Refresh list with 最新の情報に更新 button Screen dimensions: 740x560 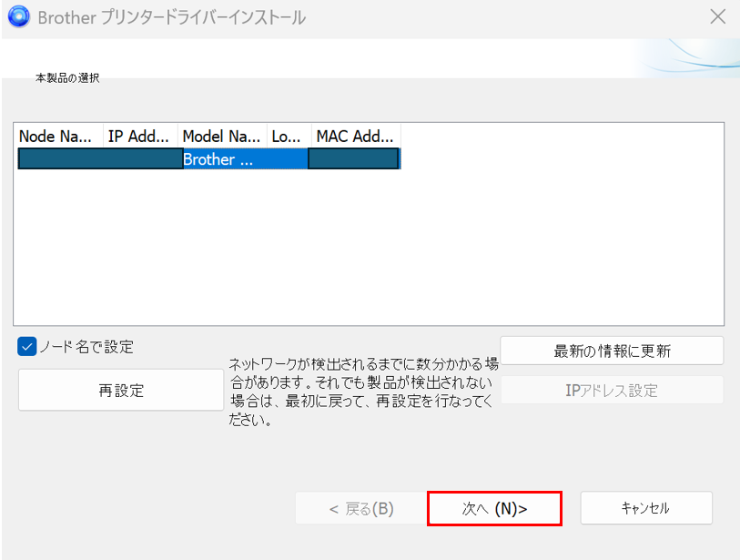[612, 351]
